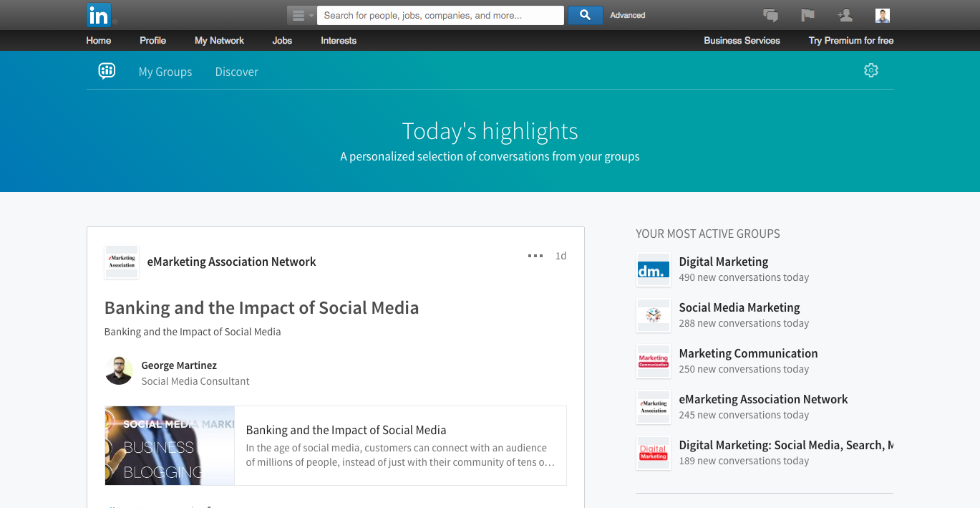Viewport: 980px width, 508px height.
Task: Open the My Network menu
Action: pyautogui.click(x=219, y=40)
